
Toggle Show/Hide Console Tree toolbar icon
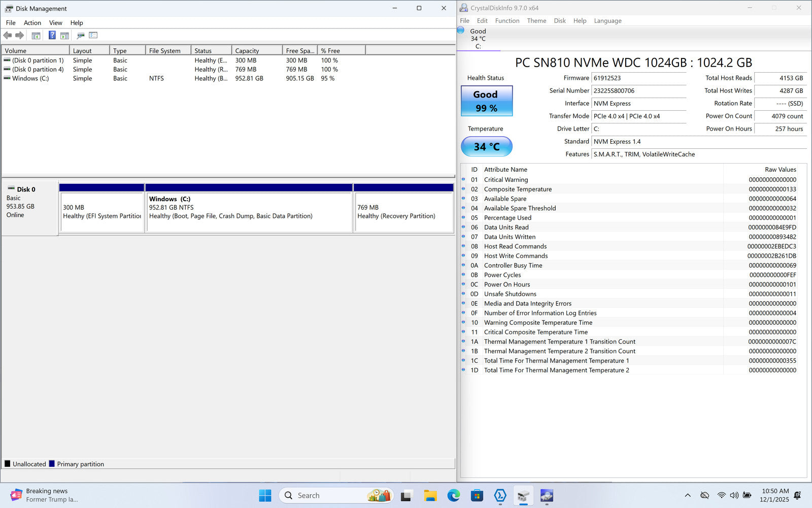(x=36, y=36)
